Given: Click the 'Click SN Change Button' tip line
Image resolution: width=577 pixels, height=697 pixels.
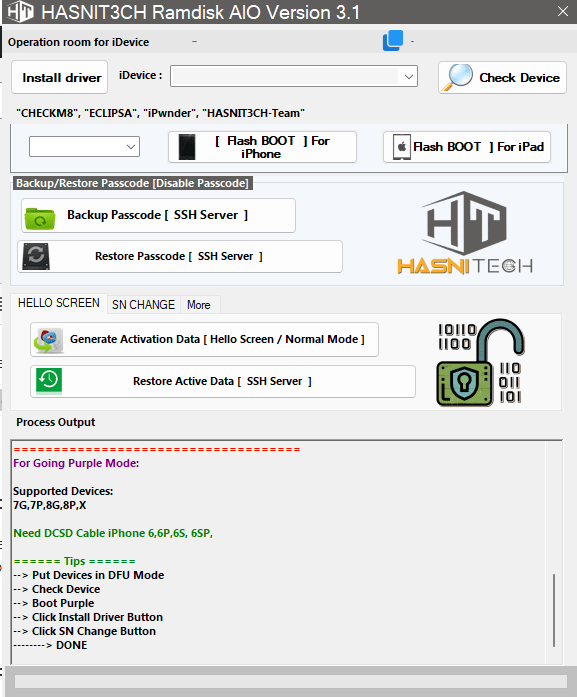Looking at the screenshot, I should 94,631.
